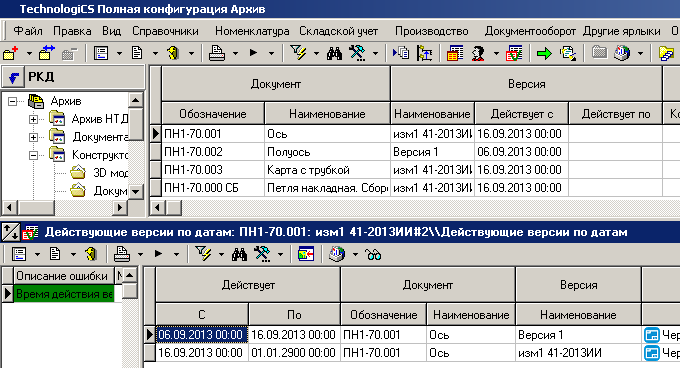Click the binoculars search icon in top toolbar
This screenshot has width=680, height=368.
click(x=334, y=53)
